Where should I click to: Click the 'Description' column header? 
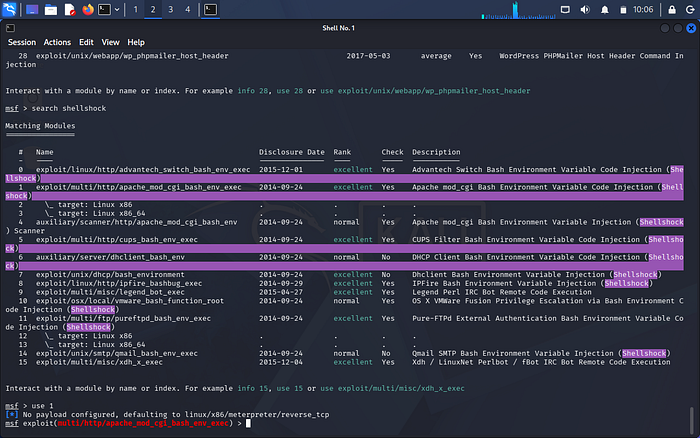click(x=436, y=152)
